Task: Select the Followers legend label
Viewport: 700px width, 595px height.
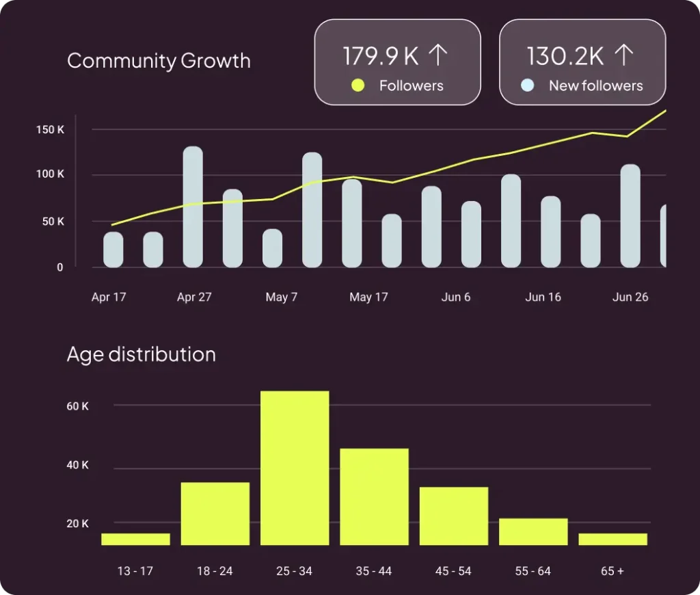Action: [x=411, y=85]
